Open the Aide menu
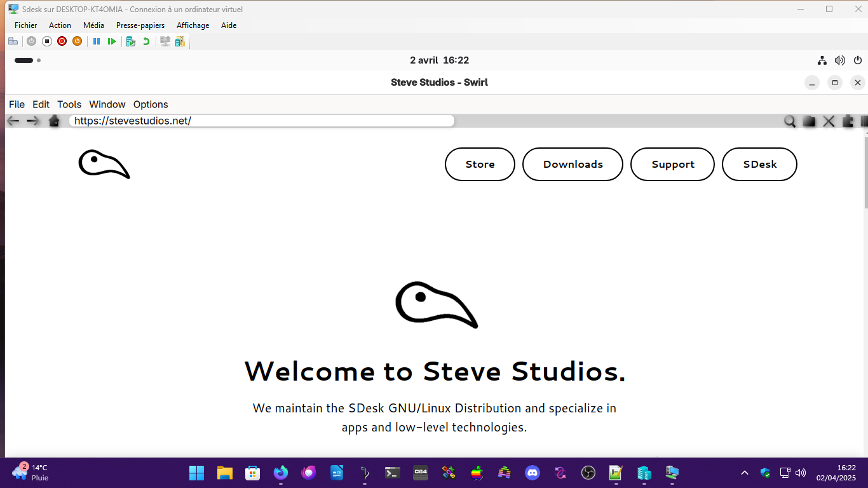The height and width of the screenshot is (488, 868). [229, 25]
